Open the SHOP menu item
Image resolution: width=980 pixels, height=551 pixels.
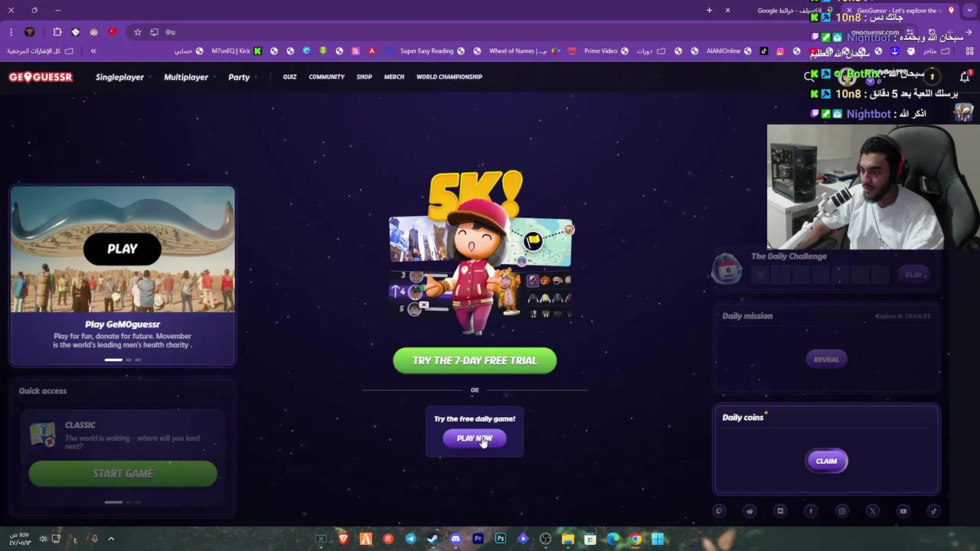click(364, 77)
